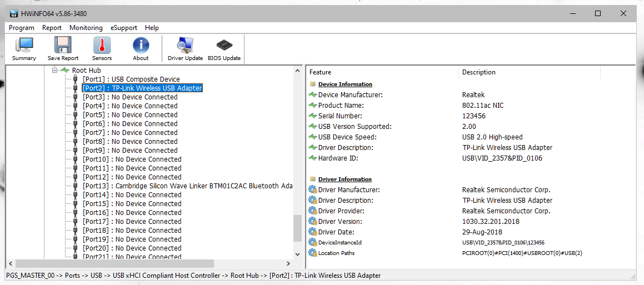
Task: Click the Driver Information heading
Action: (345, 179)
